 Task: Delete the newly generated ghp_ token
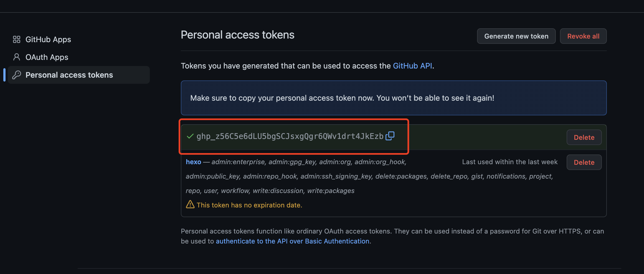point(584,137)
